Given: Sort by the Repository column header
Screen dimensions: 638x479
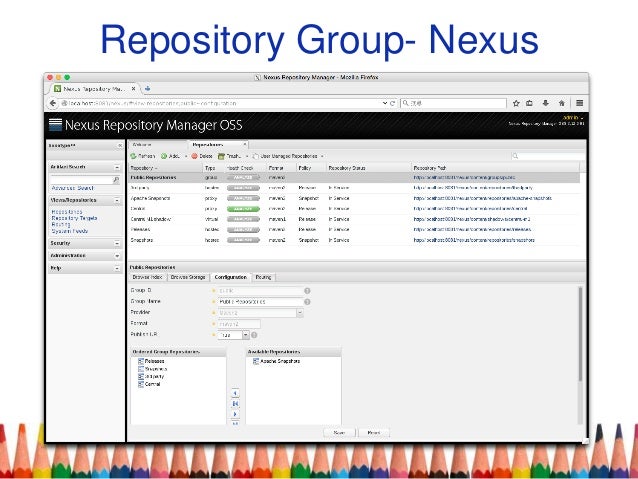Looking at the screenshot, I should click(x=166, y=168).
